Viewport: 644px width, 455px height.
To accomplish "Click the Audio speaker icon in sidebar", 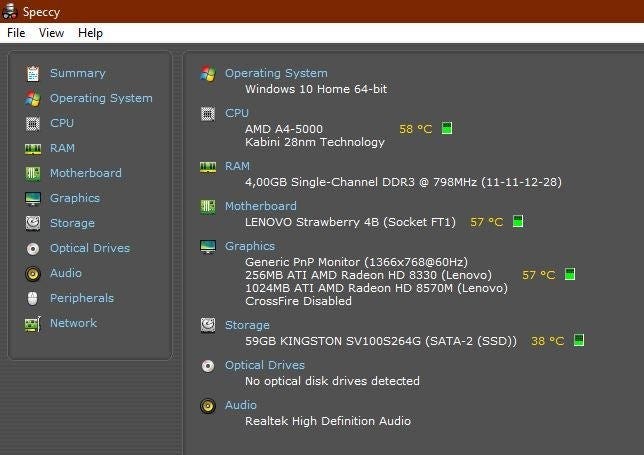I will pyautogui.click(x=33, y=273).
